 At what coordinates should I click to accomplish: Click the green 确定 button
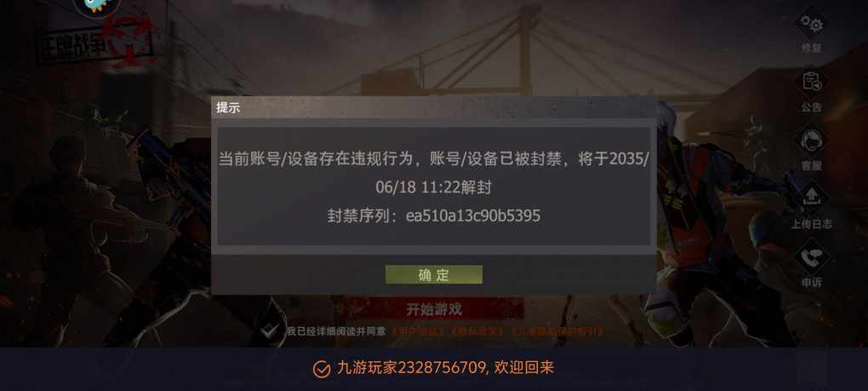pyautogui.click(x=433, y=274)
